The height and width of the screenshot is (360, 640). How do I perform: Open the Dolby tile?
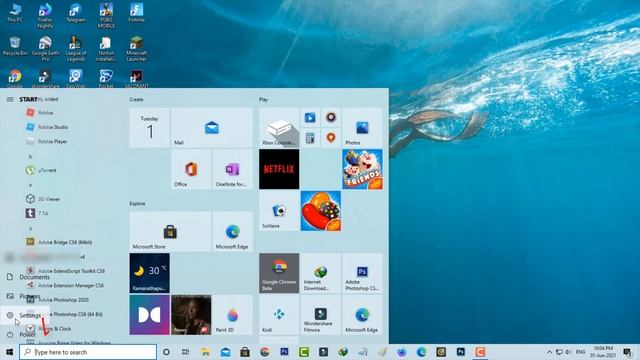pos(149,315)
